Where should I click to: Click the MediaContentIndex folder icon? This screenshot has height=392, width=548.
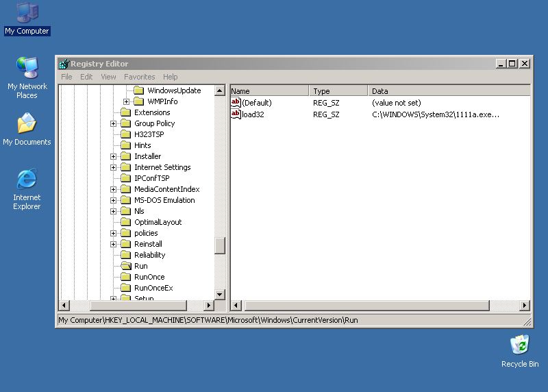(x=126, y=189)
